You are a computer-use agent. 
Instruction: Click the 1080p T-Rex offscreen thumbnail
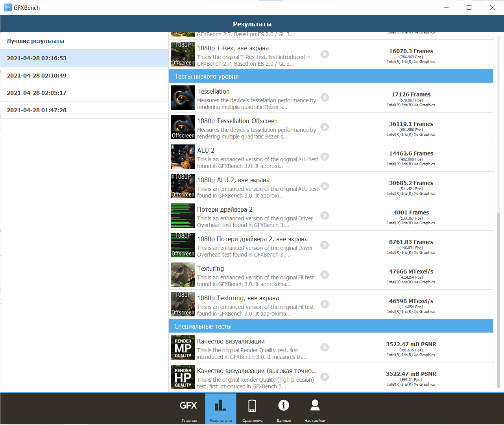coord(183,54)
